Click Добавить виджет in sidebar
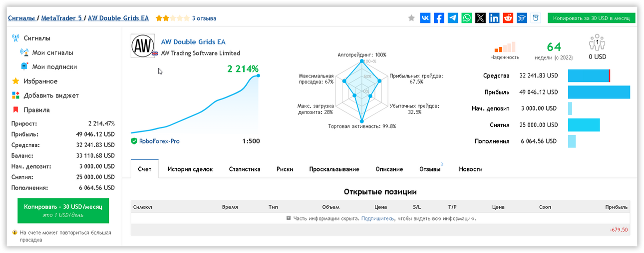 click(51, 95)
